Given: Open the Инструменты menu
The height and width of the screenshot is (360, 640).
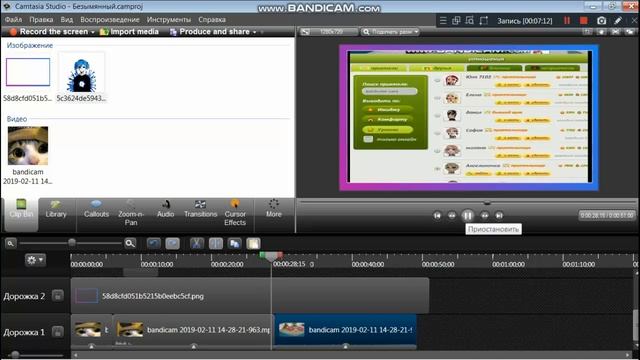Looking at the screenshot, I should (x=169, y=20).
